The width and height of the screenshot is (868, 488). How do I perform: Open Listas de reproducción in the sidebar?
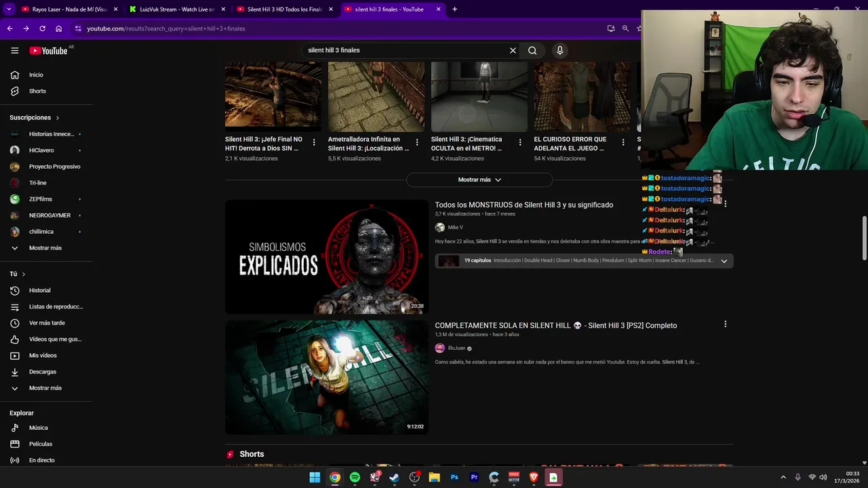pos(46,306)
